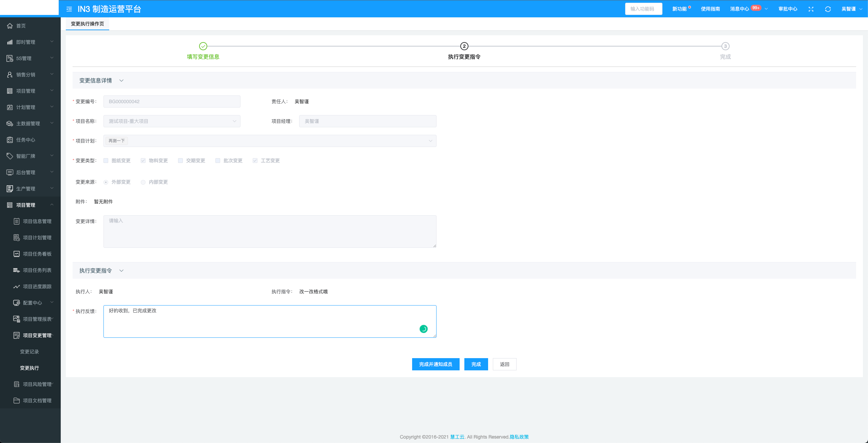Click the green circular icon in feedback box
The image size is (868, 443).
coord(423,329)
